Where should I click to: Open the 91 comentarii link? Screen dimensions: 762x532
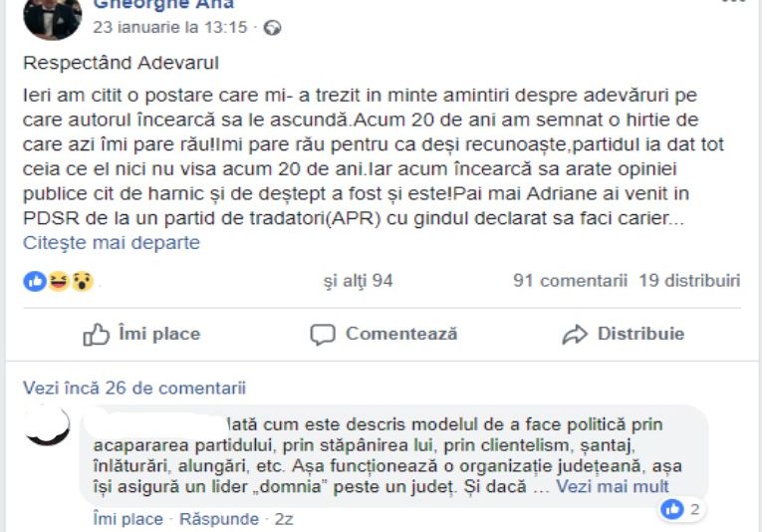click(570, 280)
